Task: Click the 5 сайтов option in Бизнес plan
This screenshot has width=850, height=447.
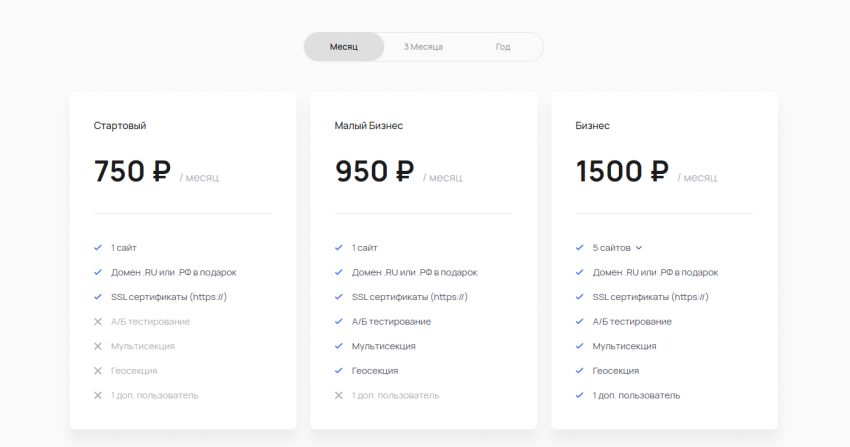Action: click(x=610, y=248)
